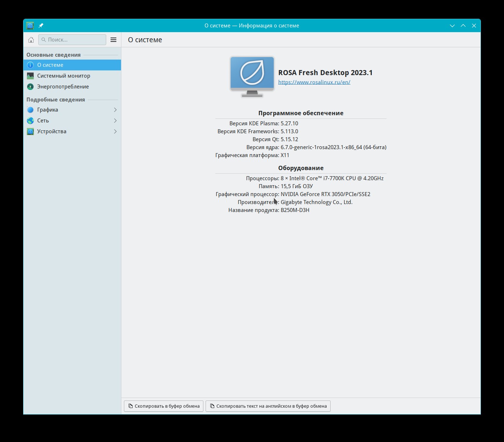Screen dimensions: 504x442
Task: Click the Программное обеспечение section heading
Action: 301,113
